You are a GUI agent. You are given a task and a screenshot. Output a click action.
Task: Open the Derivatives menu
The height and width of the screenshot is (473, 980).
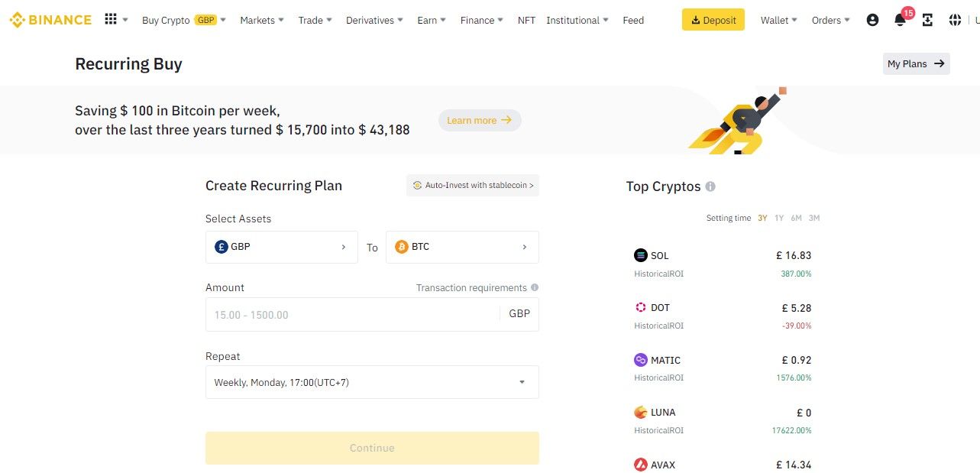pos(375,21)
